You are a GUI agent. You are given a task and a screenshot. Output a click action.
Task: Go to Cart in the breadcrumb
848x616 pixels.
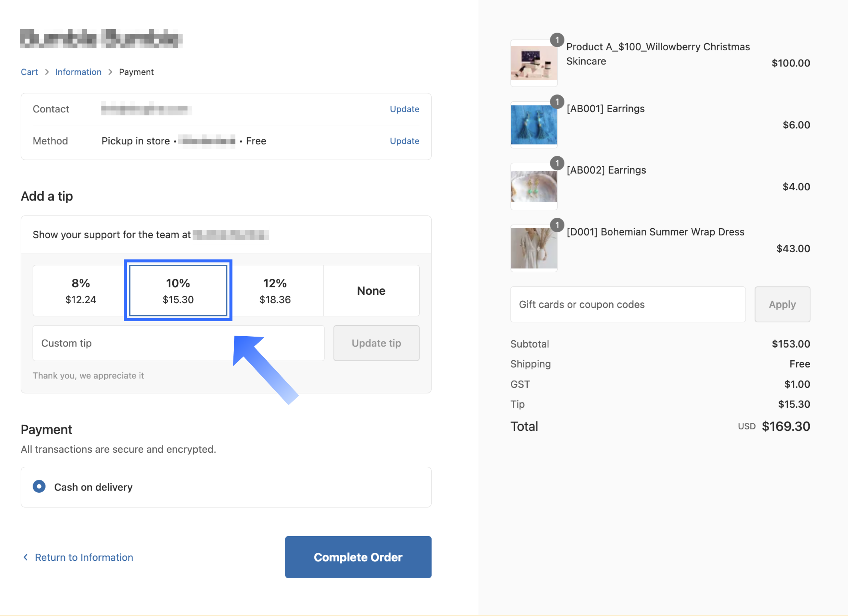pos(29,72)
